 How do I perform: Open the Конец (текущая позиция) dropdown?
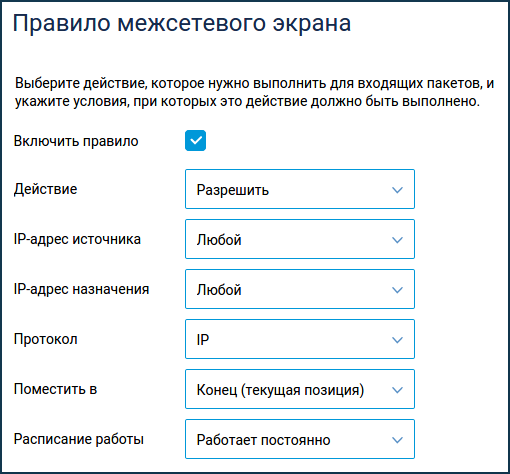(300, 389)
